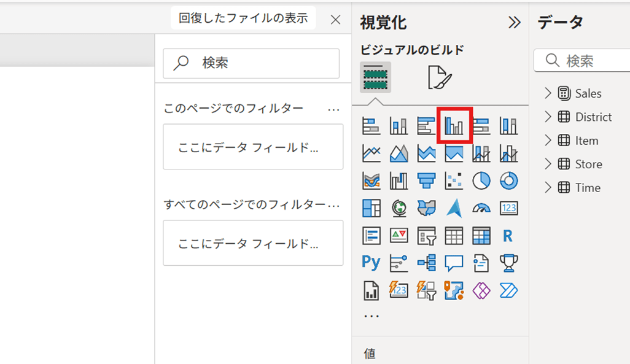
Task: Add the globe map visual
Action: tap(399, 208)
